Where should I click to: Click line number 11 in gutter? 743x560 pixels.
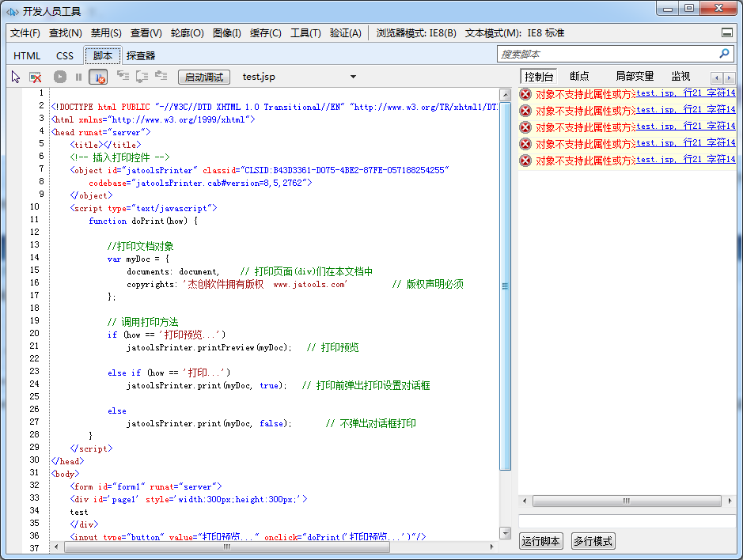35,219
